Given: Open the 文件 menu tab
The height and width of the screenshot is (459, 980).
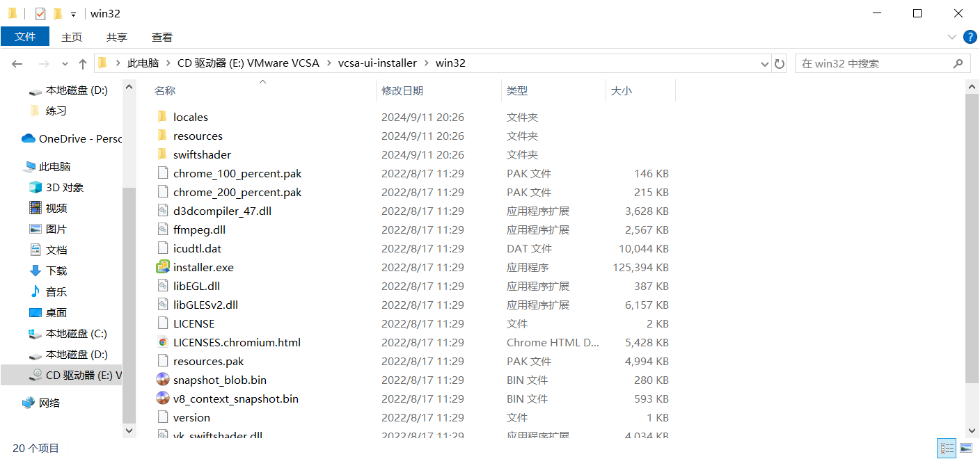Looking at the screenshot, I should pos(25,37).
